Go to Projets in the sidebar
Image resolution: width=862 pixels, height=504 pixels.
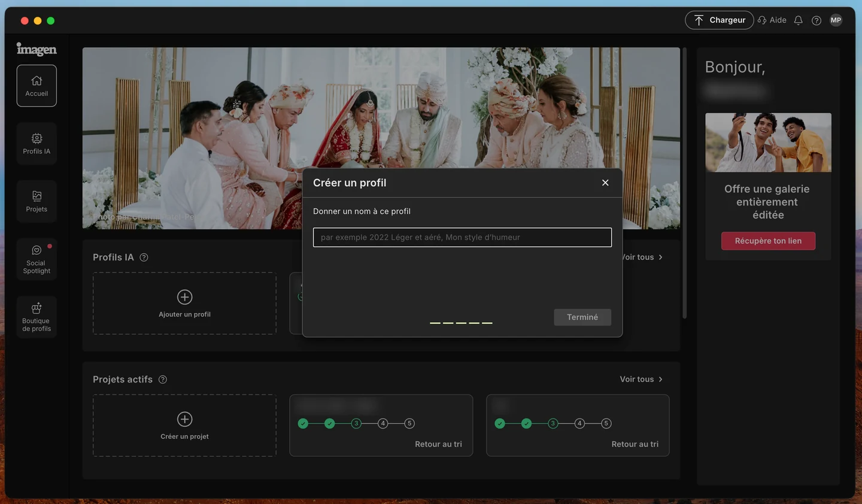click(37, 201)
